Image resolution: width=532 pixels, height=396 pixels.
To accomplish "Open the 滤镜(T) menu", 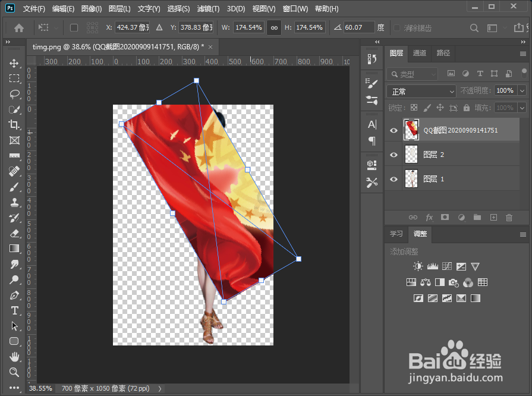I will point(208,9).
